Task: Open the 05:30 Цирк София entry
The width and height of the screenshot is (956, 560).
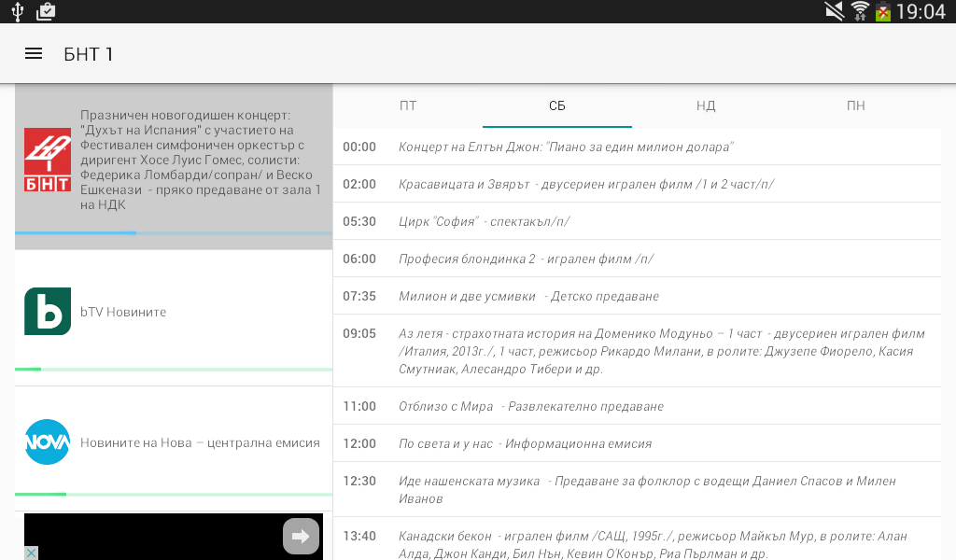Action: tap(637, 221)
